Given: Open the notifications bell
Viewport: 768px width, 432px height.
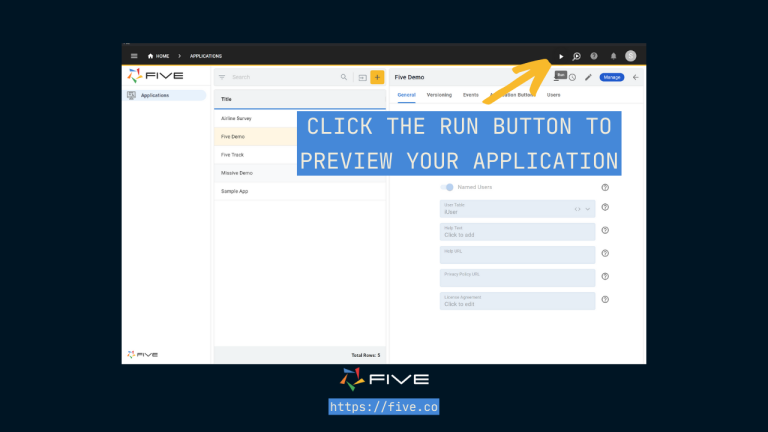Looking at the screenshot, I should [613, 56].
